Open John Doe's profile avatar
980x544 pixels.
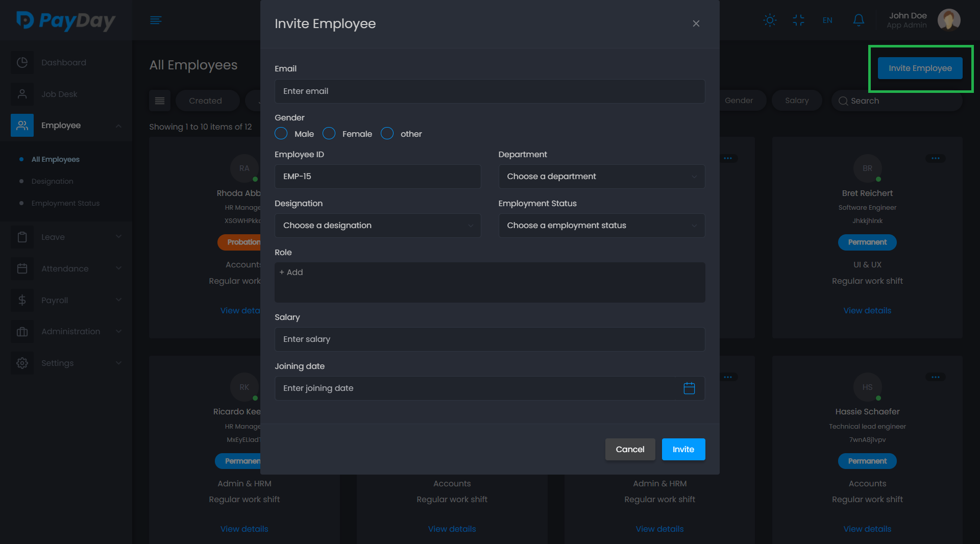tap(948, 20)
